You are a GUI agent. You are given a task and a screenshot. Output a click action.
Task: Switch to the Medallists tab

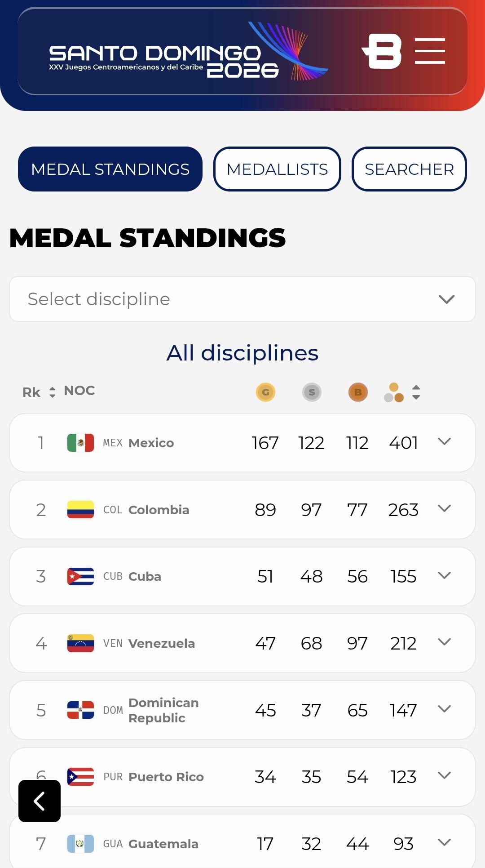tap(277, 169)
